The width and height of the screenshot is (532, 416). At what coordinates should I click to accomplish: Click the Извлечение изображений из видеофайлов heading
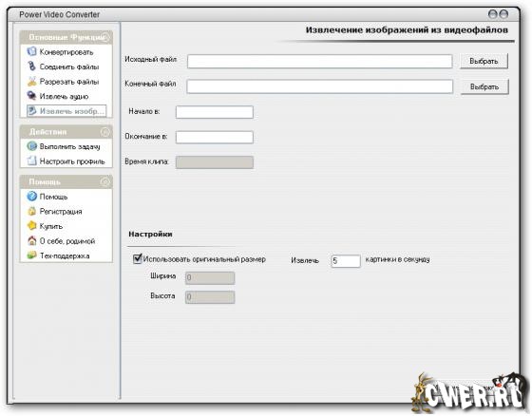(407, 29)
